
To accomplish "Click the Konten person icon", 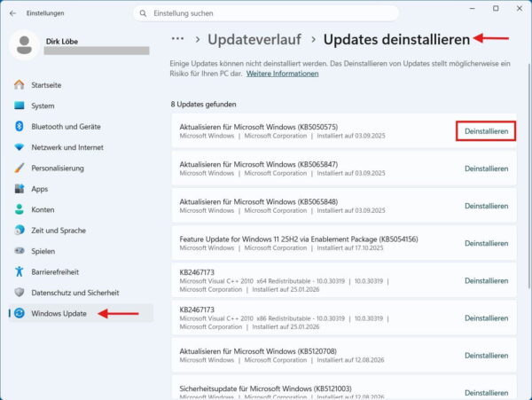I will coord(20,209).
